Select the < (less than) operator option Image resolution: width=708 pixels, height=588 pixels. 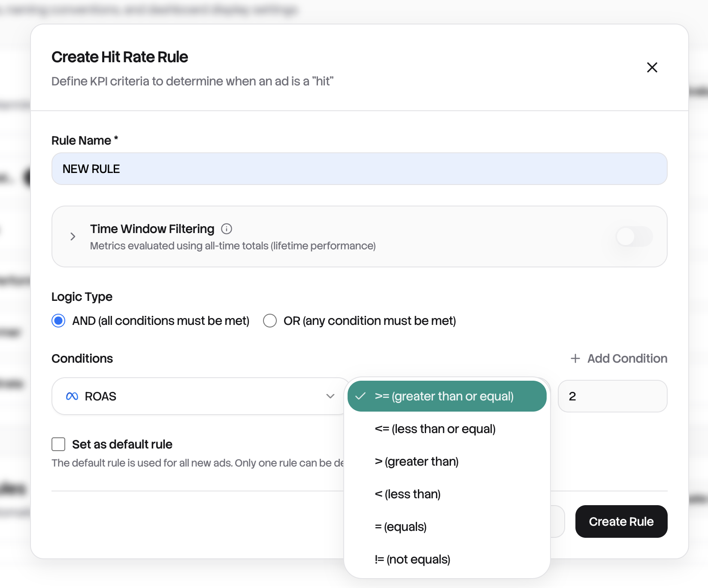coord(407,494)
